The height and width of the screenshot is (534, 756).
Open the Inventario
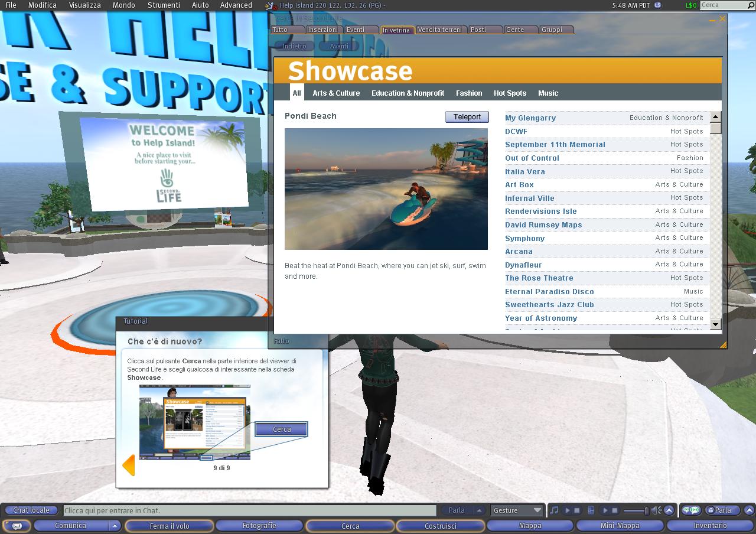(x=711, y=526)
